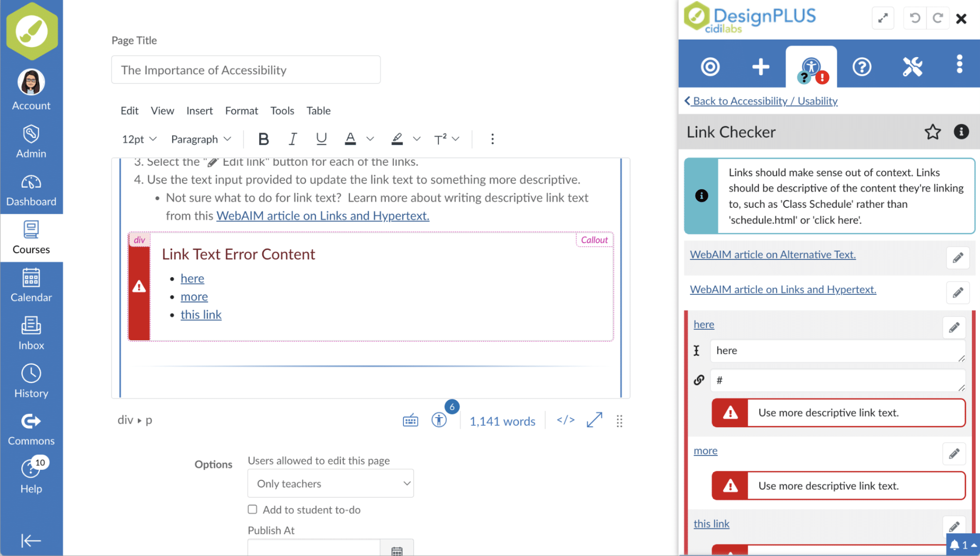The width and height of the screenshot is (980, 556).
Task: Open the text color picker arrow
Action: pos(370,139)
